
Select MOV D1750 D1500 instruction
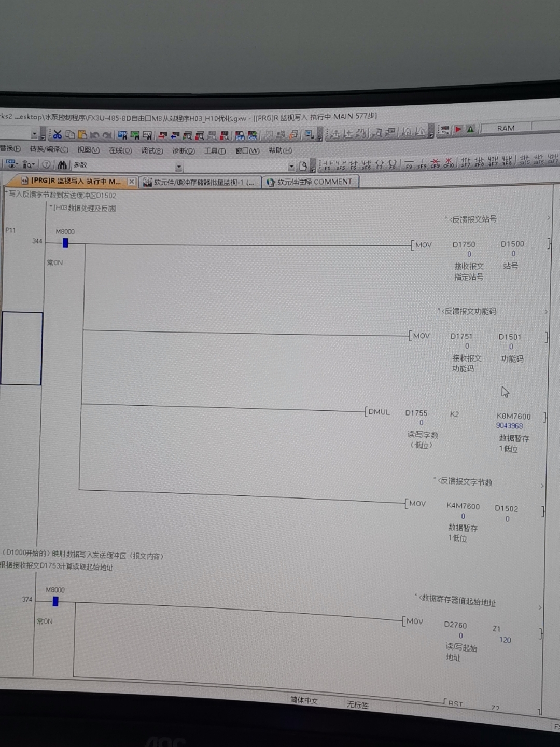[x=480, y=244]
